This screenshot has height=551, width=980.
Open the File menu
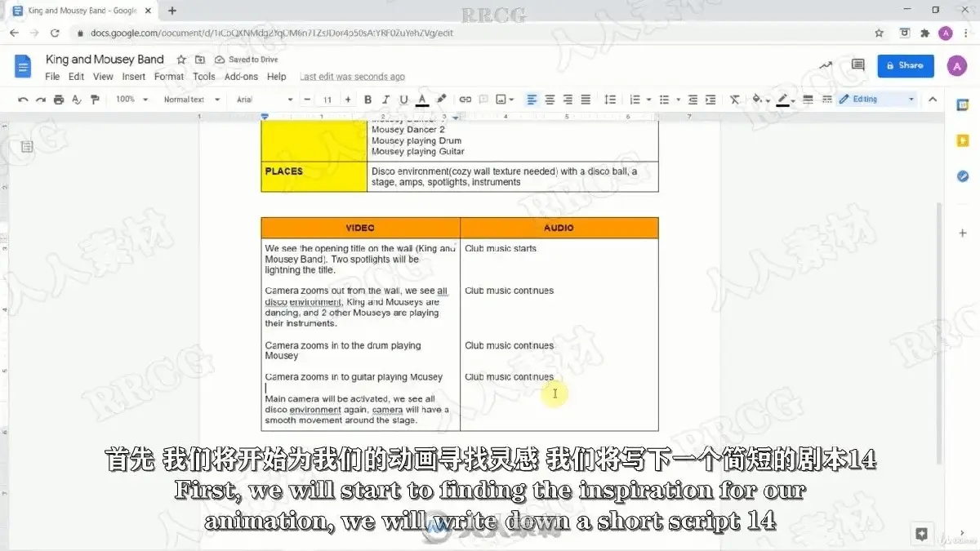point(52,77)
